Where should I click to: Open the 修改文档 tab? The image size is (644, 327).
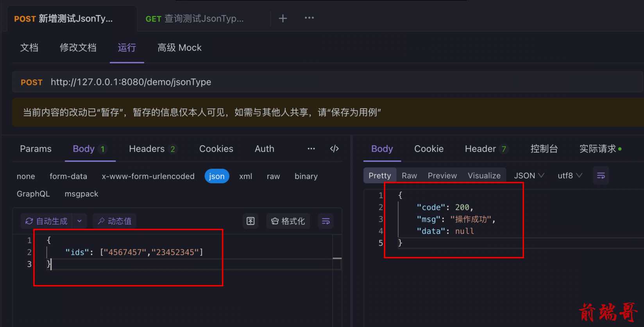(x=78, y=48)
